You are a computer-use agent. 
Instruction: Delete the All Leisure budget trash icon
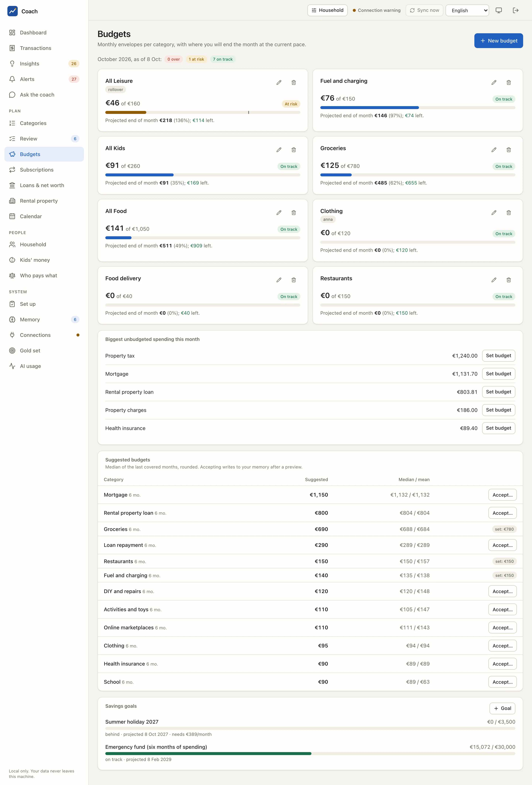click(x=294, y=82)
